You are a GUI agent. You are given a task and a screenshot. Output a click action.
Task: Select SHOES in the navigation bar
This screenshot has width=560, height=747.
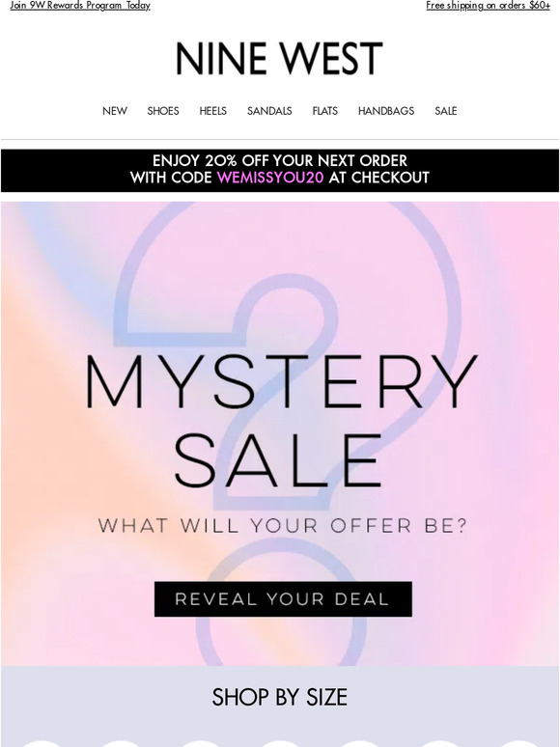pos(163,111)
